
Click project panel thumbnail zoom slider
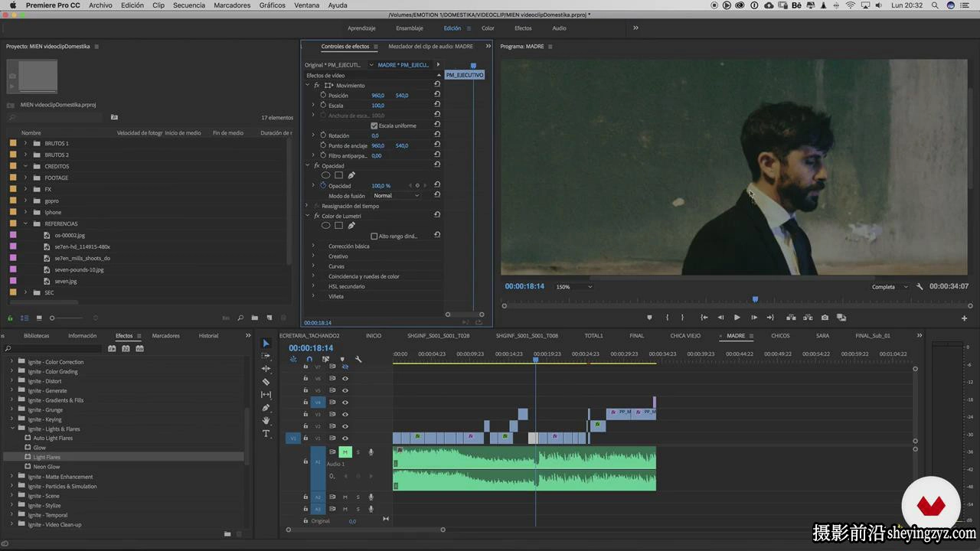52,318
